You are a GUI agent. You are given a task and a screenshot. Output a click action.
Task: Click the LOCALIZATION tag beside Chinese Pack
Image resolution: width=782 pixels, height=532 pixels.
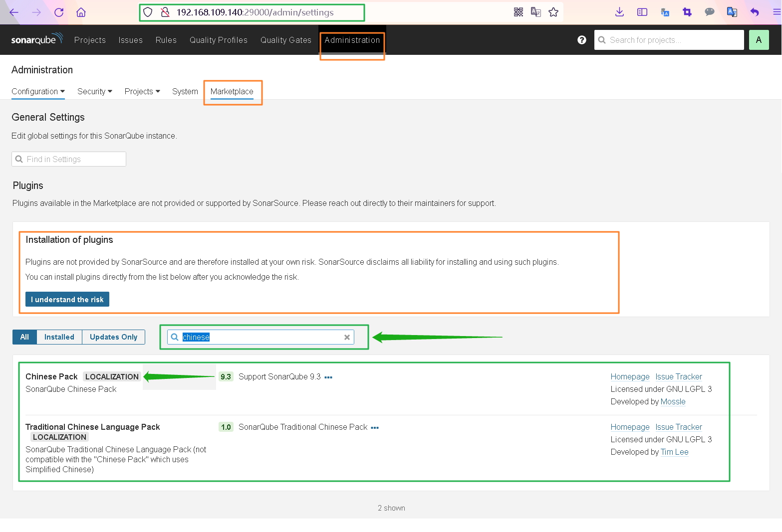(112, 376)
